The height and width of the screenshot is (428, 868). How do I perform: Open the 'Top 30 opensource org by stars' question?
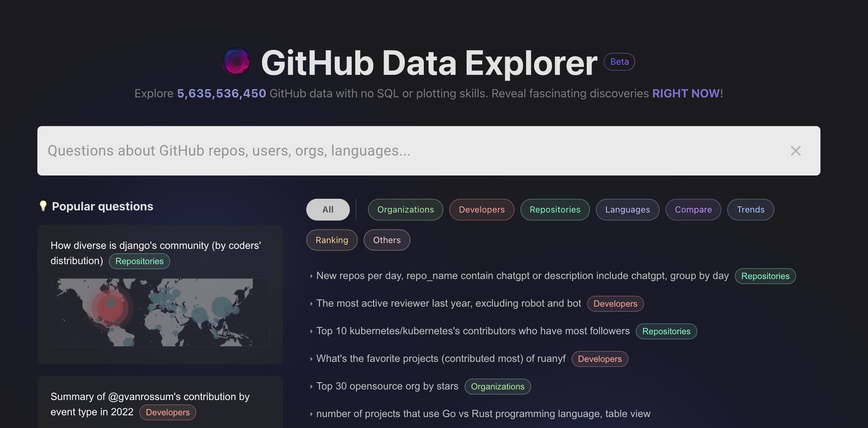387,386
